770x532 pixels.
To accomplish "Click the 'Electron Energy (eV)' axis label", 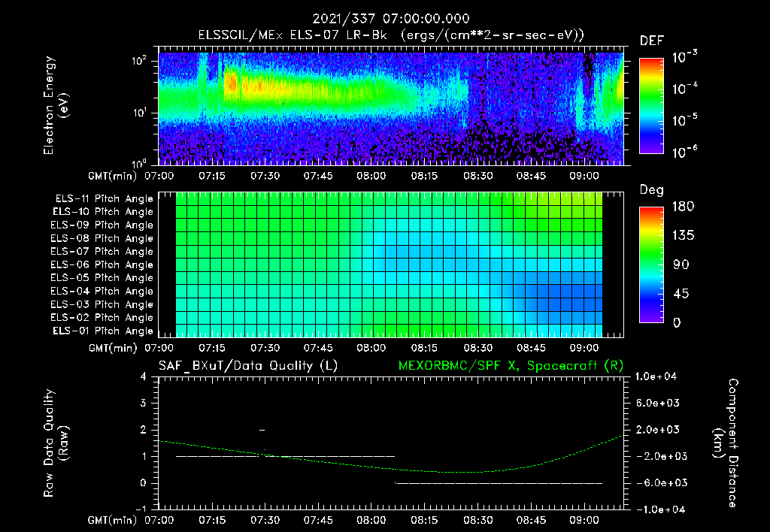I will 56,105.
